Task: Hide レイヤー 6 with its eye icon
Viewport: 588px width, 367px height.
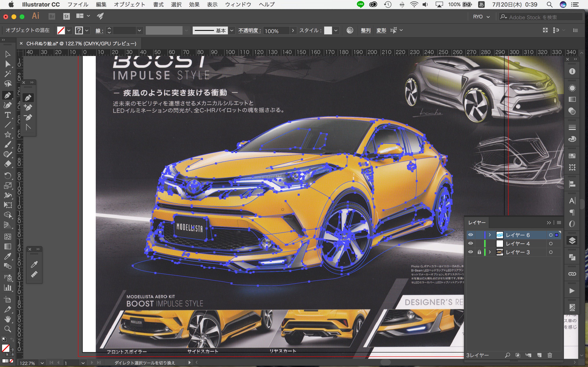Action: click(x=470, y=235)
